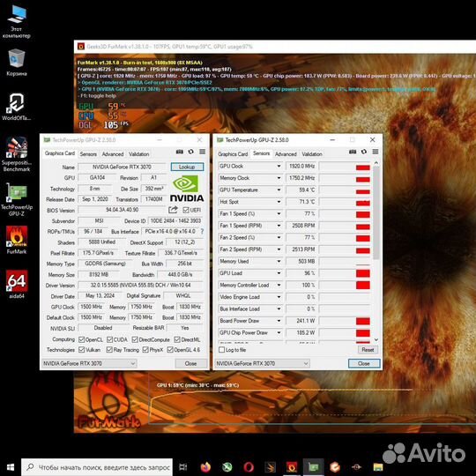Image resolution: width=476 pixels, height=476 pixels.
Task: Click sensors list scroll-up arrow
Action: coord(376,163)
